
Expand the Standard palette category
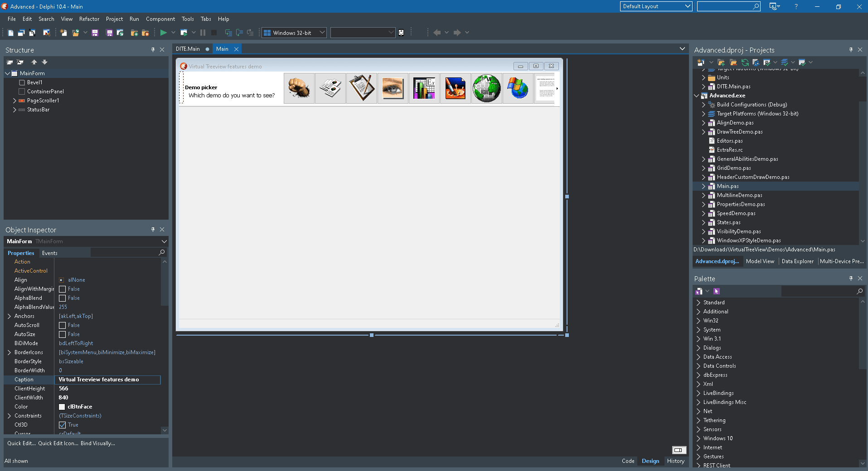pyautogui.click(x=698, y=303)
